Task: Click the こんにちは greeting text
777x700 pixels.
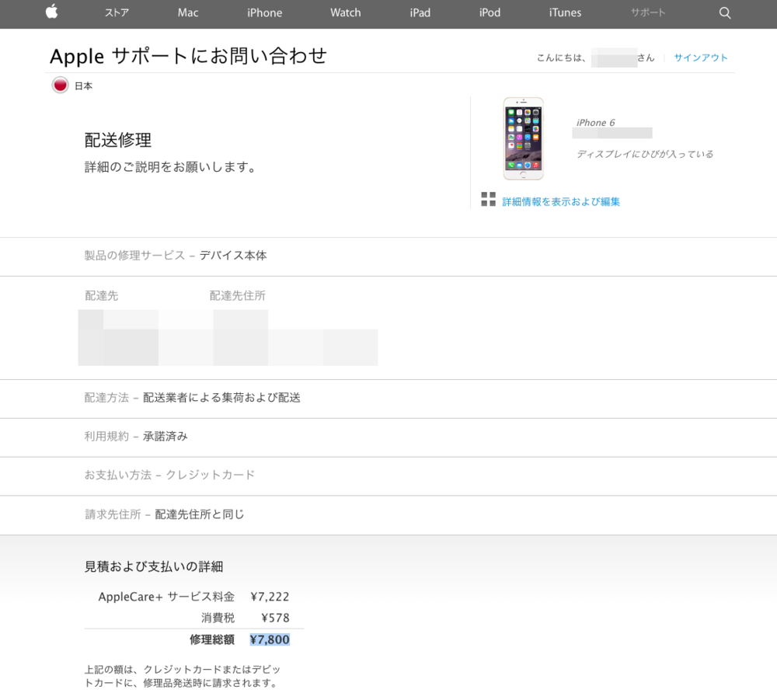Action: click(562, 58)
